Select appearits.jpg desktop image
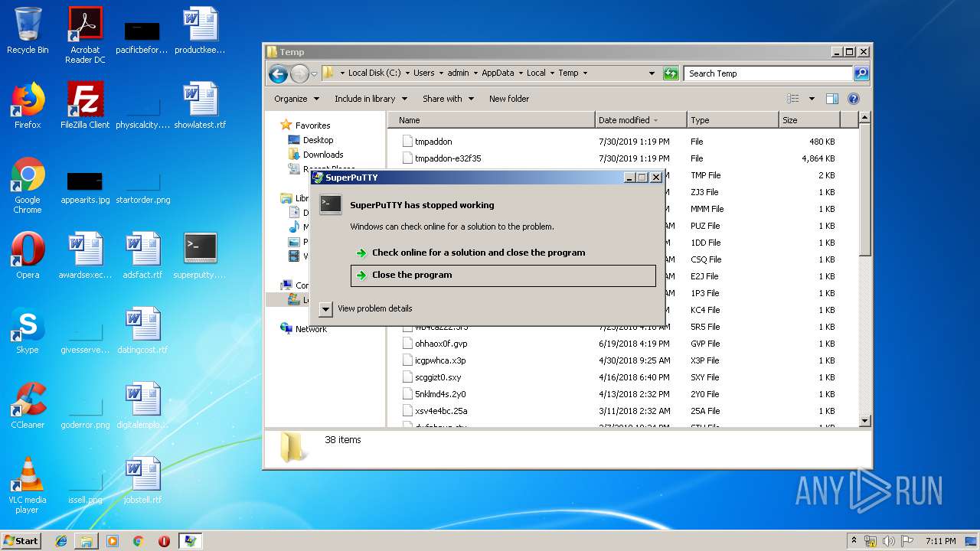Viewport: 980px width, 551px height. [x=85, y=187]
